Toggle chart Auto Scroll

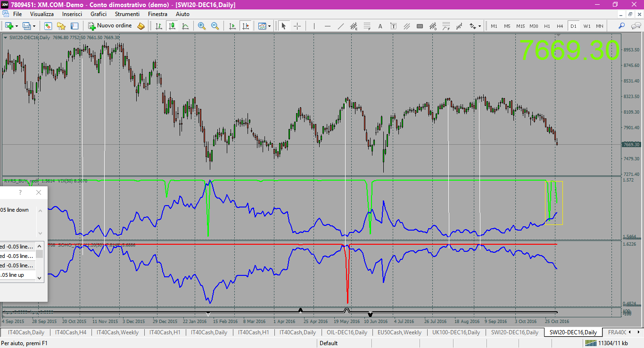(x=231, y=26)
